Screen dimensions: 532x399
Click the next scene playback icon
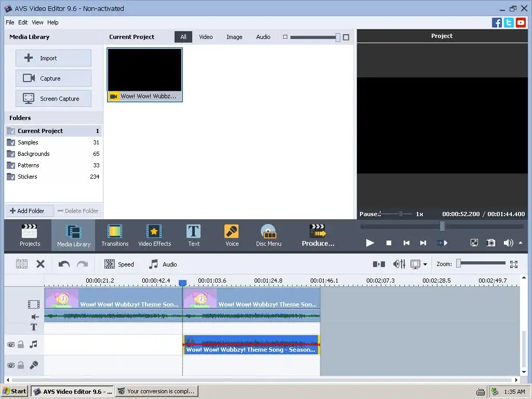(442, 243)
